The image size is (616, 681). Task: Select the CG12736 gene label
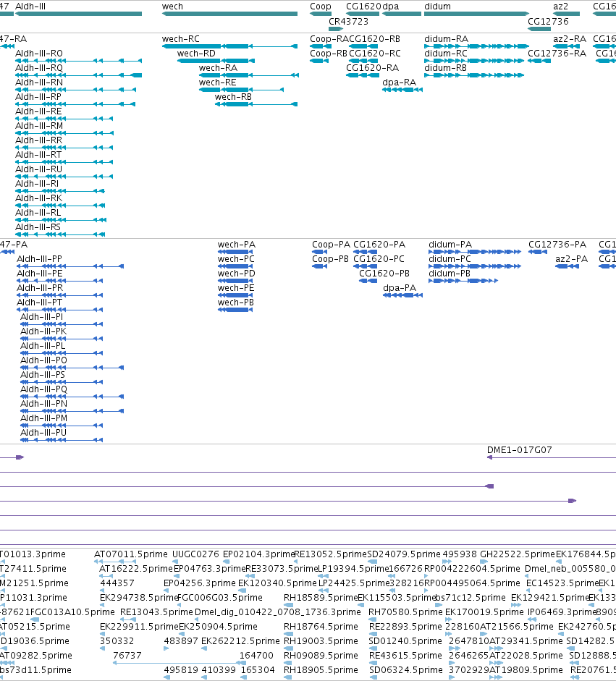(x=548, y=21)
